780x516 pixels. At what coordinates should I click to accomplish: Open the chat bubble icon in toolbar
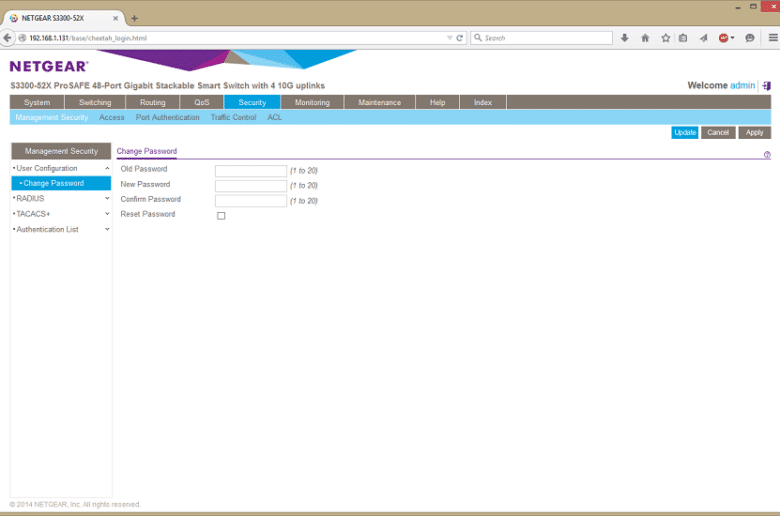[750, 38]
